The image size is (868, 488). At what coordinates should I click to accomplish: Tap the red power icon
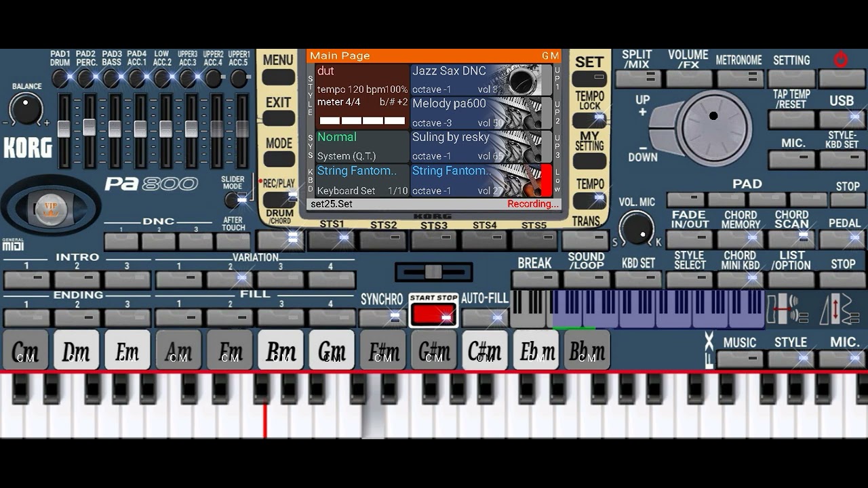click(x=841, y=60)
